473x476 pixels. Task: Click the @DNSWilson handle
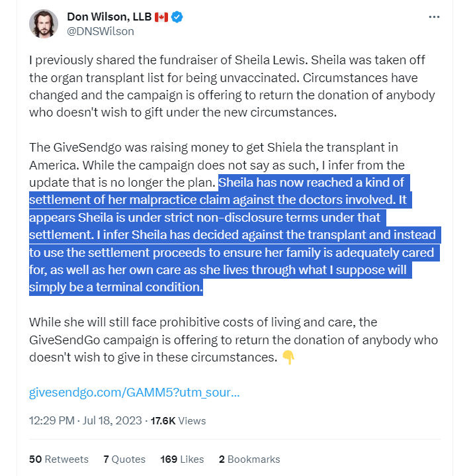(101, 31)
